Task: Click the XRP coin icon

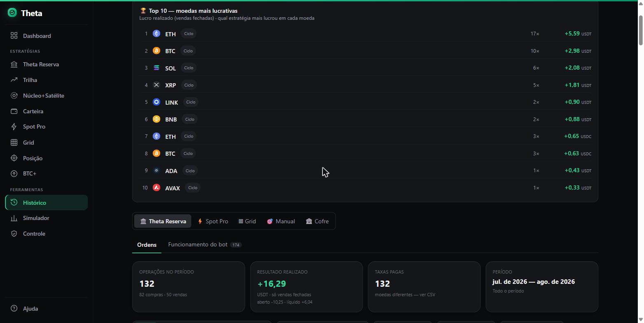Action: point(156,85)
